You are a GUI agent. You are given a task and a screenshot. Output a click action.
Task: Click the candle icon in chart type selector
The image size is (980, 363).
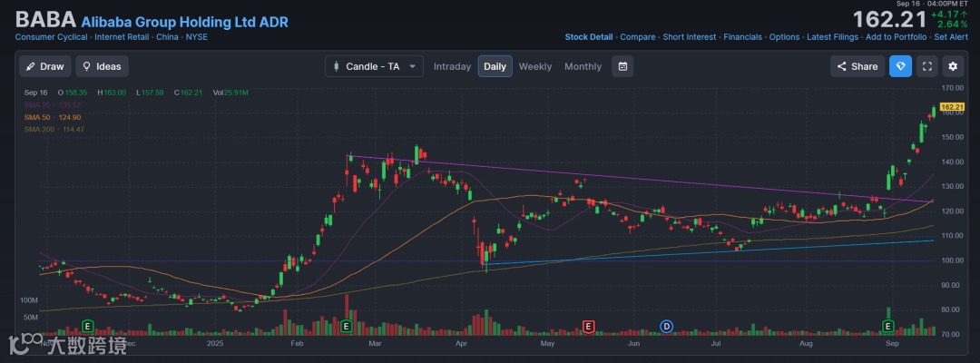[x=337, y=66]
